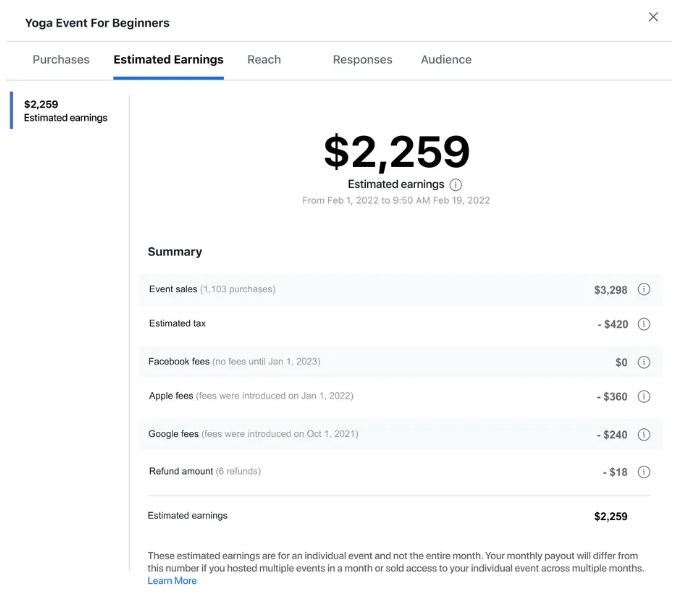
Task: Click the Google fees row label
Action: (173, 434)
